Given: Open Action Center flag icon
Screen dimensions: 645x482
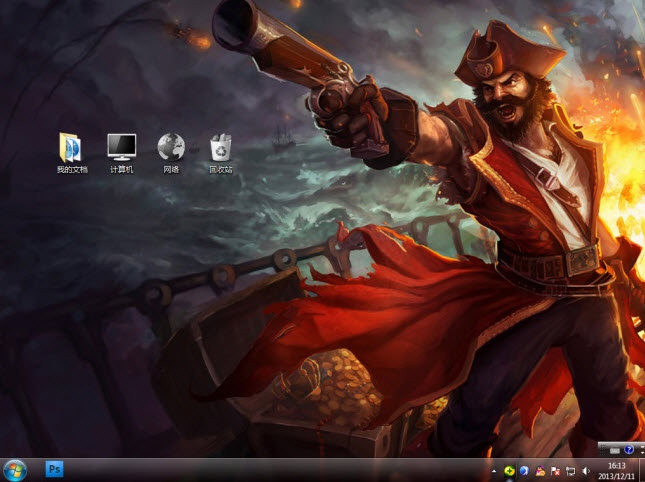Looking at the screenshot, I should [x=555, y=471].
